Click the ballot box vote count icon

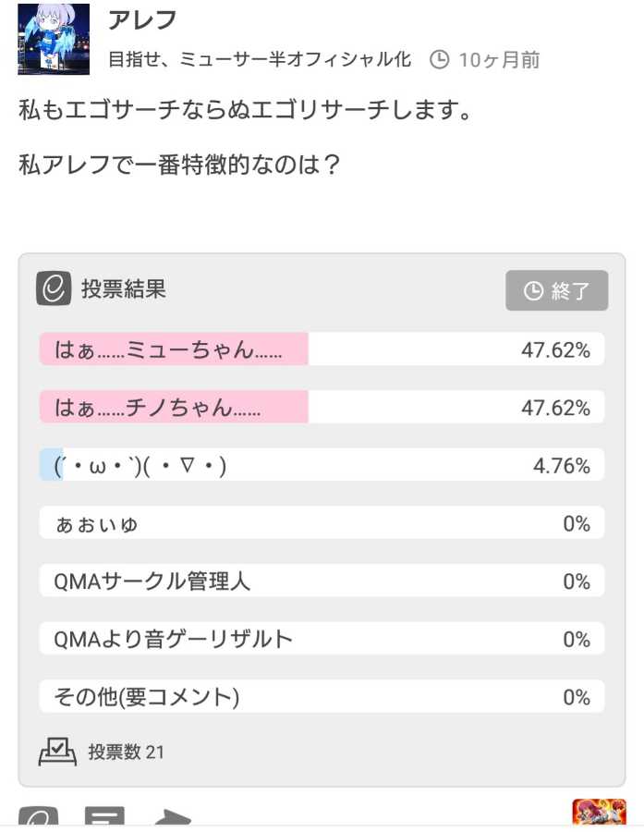[56, 751]
